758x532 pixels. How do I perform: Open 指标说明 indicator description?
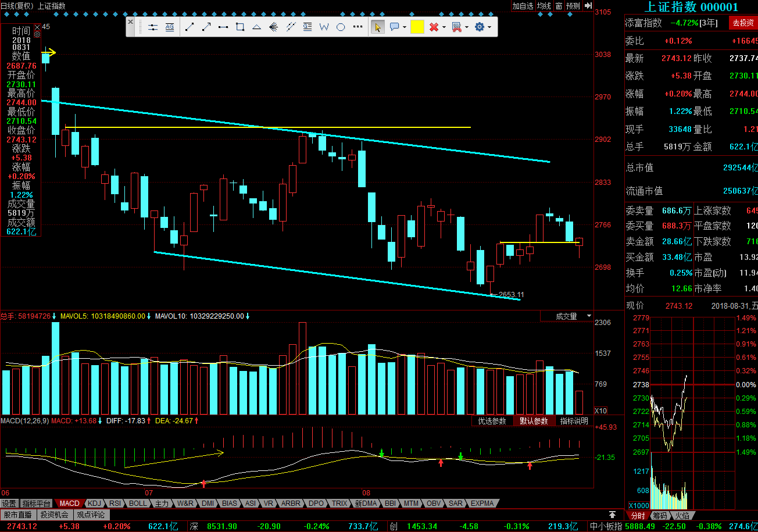[x=574, y=421]
